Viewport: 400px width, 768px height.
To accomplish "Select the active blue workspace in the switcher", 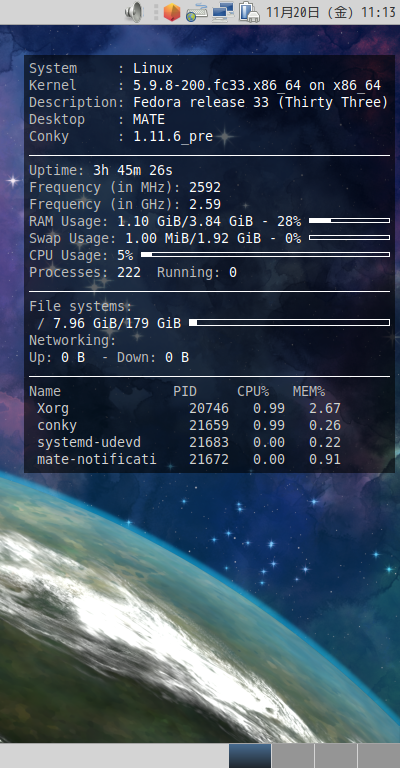I will tap(250, 756).
